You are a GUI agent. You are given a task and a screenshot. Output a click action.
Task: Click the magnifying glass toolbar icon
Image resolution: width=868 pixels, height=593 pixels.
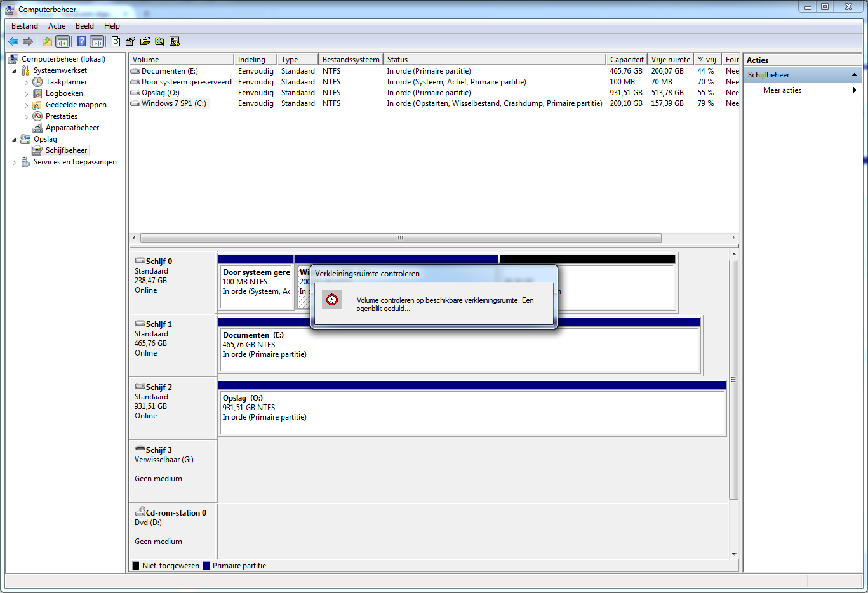click(x=159, y=41)
